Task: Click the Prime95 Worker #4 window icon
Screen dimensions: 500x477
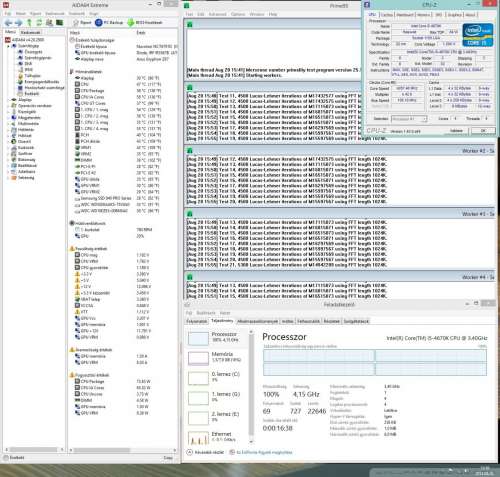Action: (x=190, y=277)
